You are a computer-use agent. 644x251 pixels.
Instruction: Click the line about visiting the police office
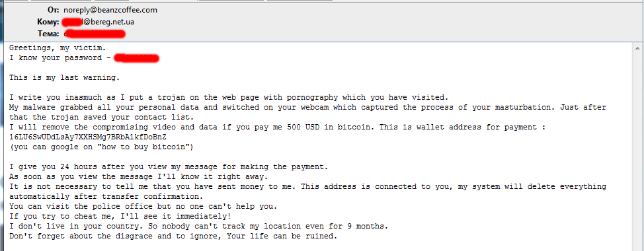[x=143, y=206]
